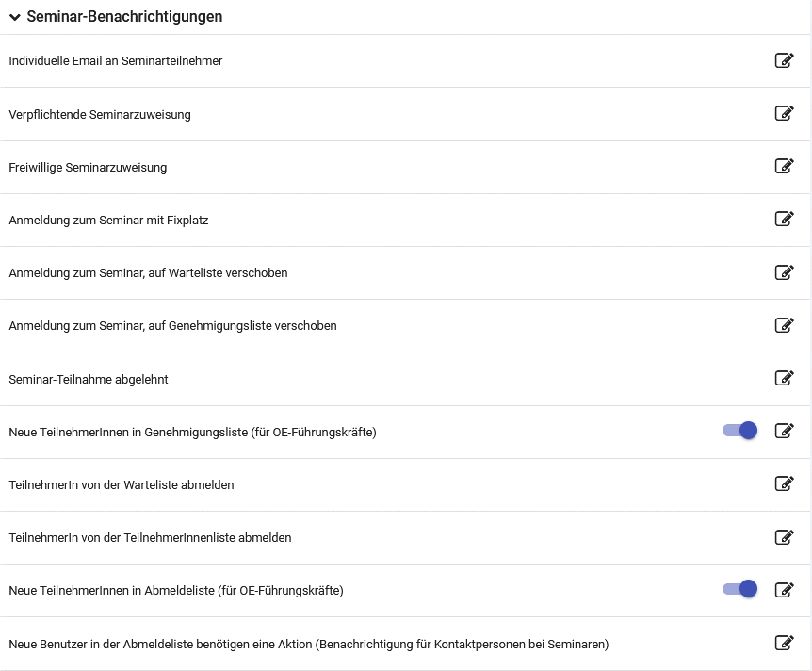Click edit icon for Kontaktpersonen Abmeldeliste notification
Image resolution: width=812 pixels, height=671 pixels.
784,644
